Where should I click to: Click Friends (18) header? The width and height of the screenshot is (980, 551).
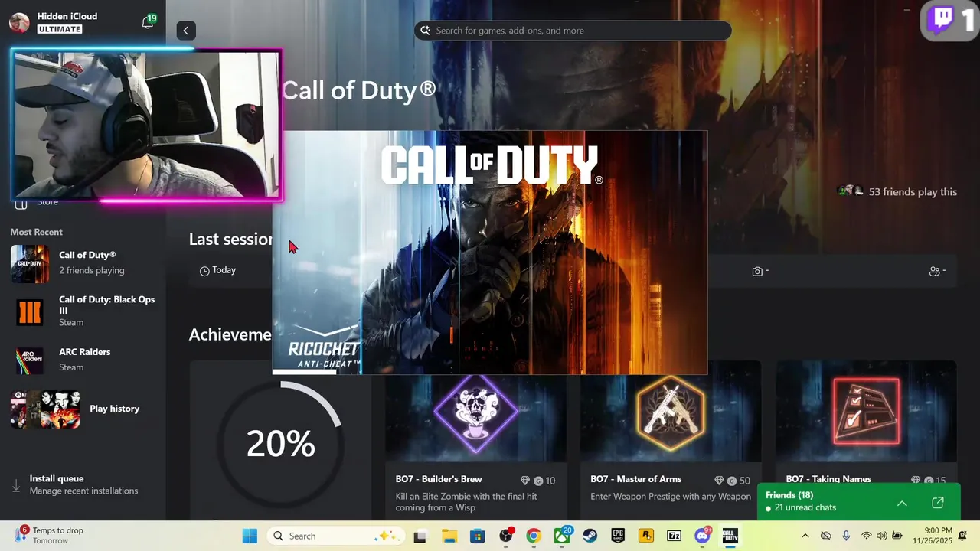[x=789, y=495]
